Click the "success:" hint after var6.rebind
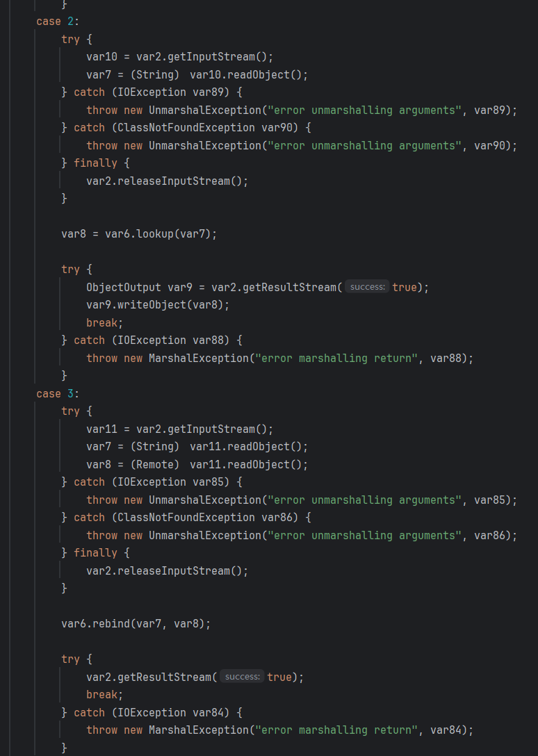Image resolution: width=538 pixels, height=756 pixels. [243, 677]
